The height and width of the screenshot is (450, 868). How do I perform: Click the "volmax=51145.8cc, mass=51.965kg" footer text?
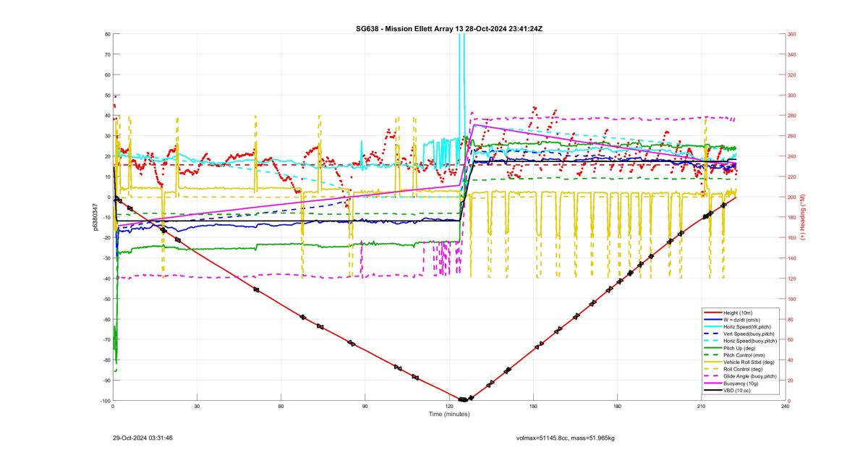564,438
